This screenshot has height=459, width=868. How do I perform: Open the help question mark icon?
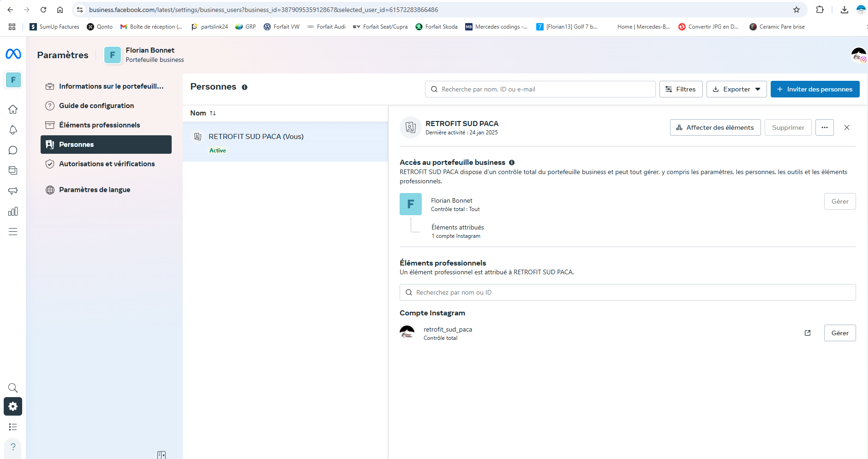coord(13,447)
